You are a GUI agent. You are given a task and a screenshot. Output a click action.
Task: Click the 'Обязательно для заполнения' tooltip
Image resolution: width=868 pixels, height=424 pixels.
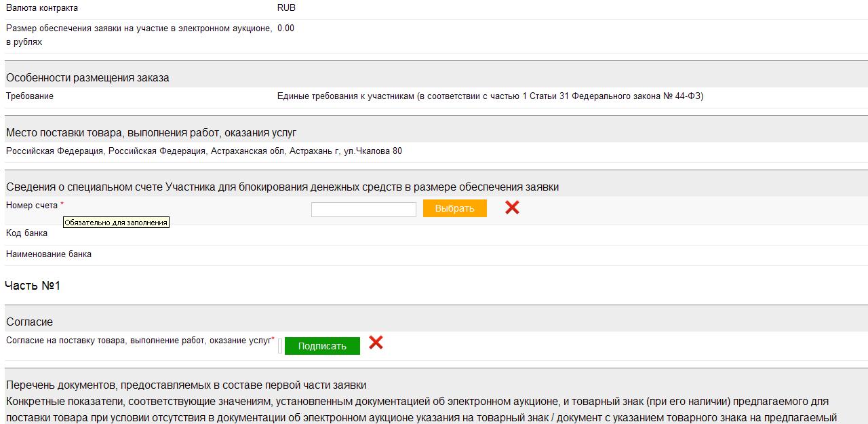[x=116, y=223]
